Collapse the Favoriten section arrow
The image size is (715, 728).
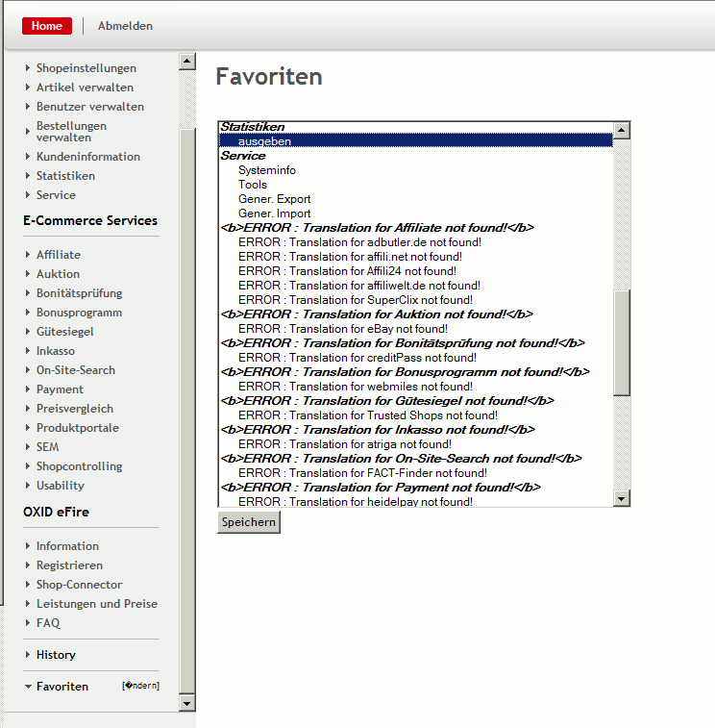click(x=28, y=687)
